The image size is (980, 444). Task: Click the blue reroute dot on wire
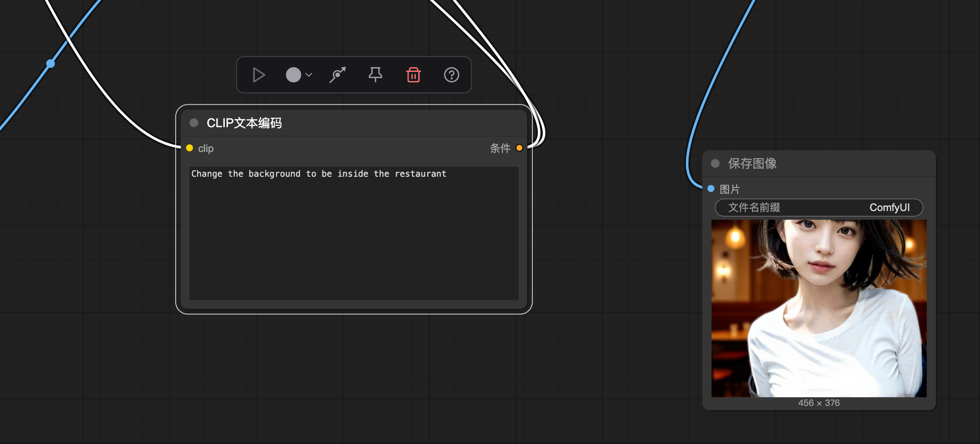click(50, 63)
